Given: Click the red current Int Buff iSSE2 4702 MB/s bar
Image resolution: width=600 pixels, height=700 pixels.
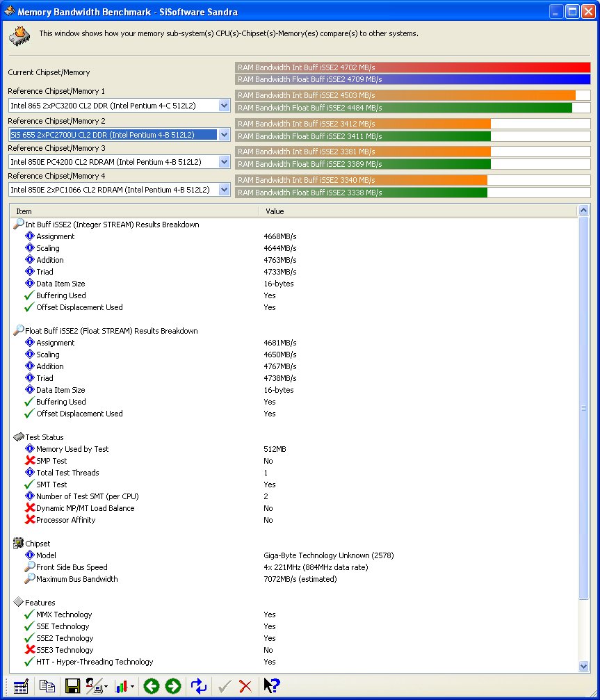Looking at the screenshot, I should (x=412, y=67).
